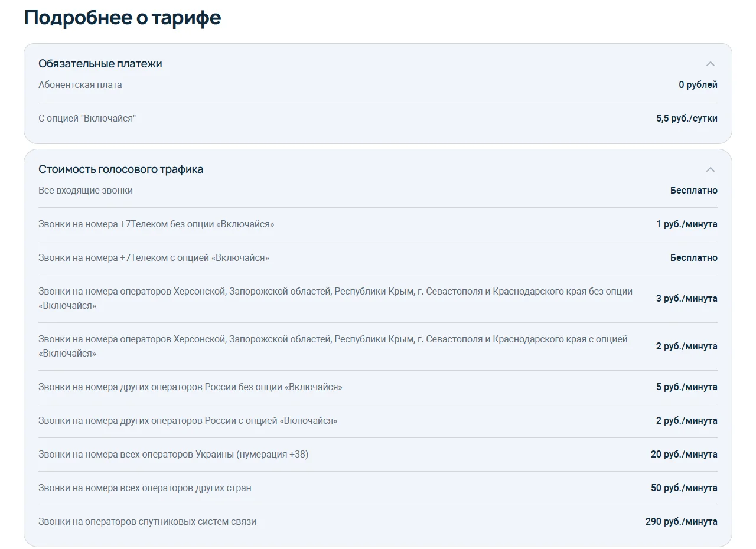The height and width of the screenshot is (549, 756).
Task: Click Бесплатно in the +7Телеком с опцией row
Action: click(x=694, y=257)
